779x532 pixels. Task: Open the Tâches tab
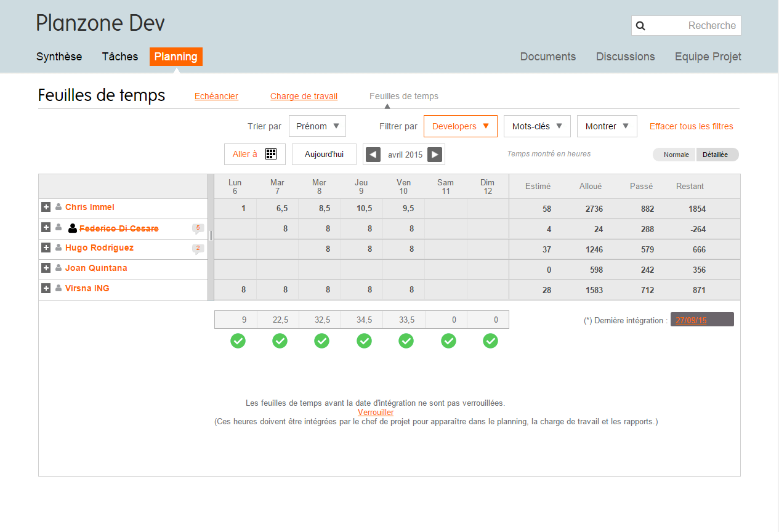click(x=120, y=57)
